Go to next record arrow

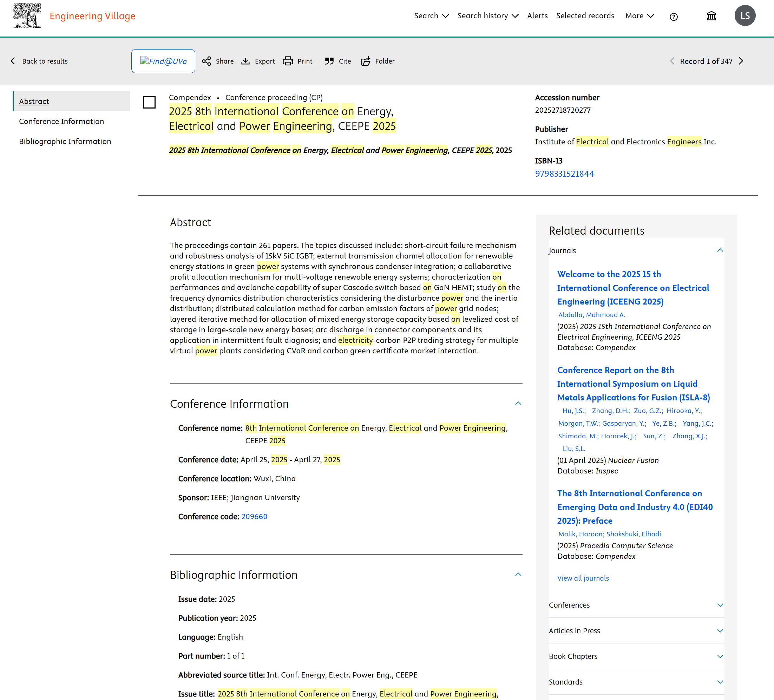tap(741, 61)
